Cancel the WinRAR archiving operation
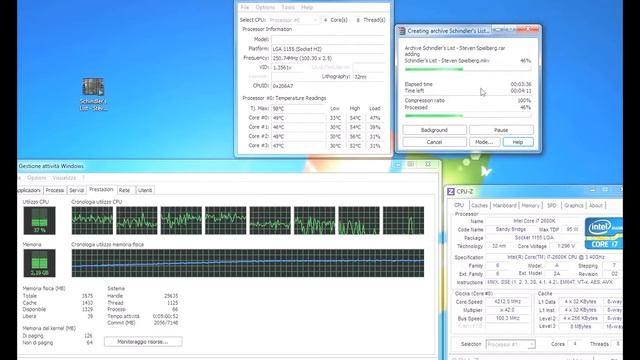 point(434,142)
